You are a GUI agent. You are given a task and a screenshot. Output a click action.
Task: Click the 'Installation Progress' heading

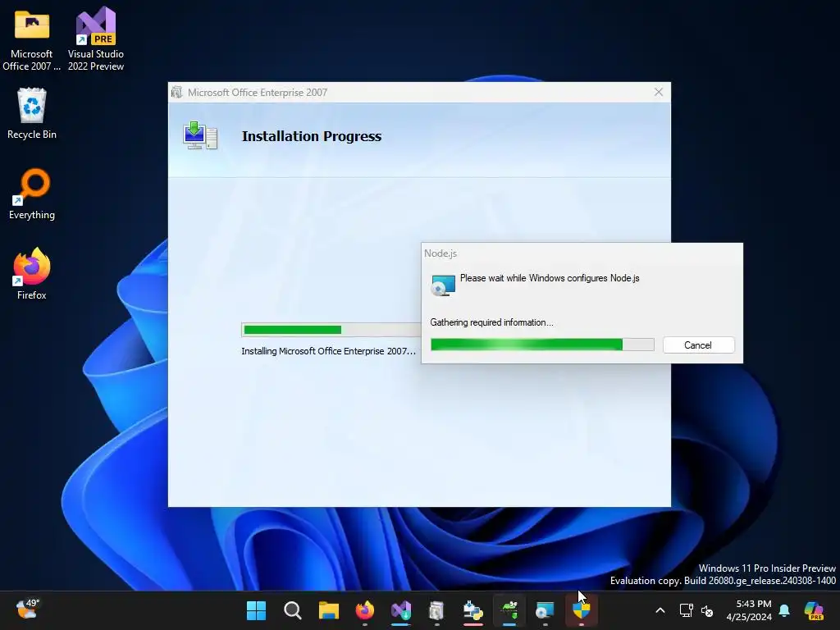click(x=311, y=136)
